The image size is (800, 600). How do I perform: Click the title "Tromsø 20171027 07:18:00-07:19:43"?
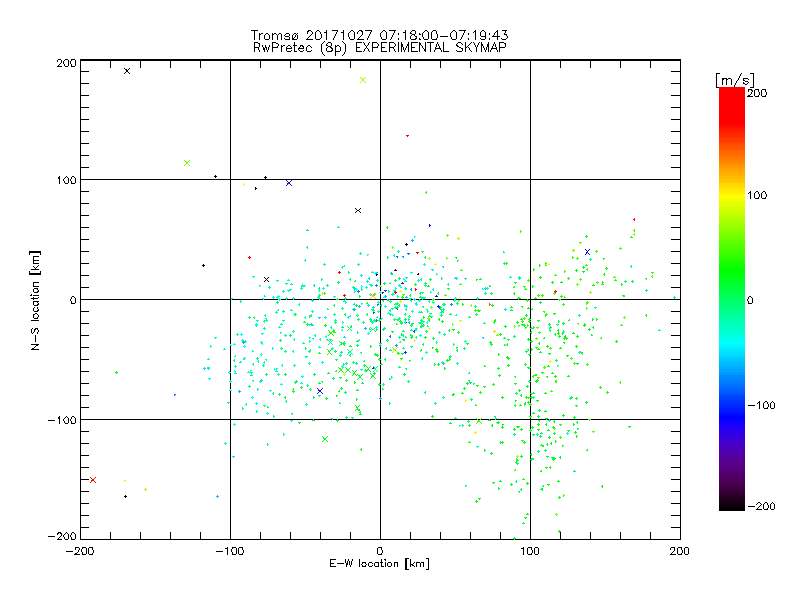[379, 35]
